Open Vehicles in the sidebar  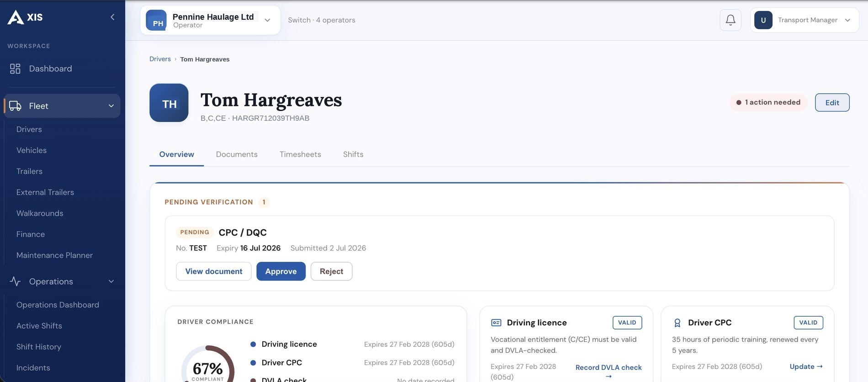(32, 150)
